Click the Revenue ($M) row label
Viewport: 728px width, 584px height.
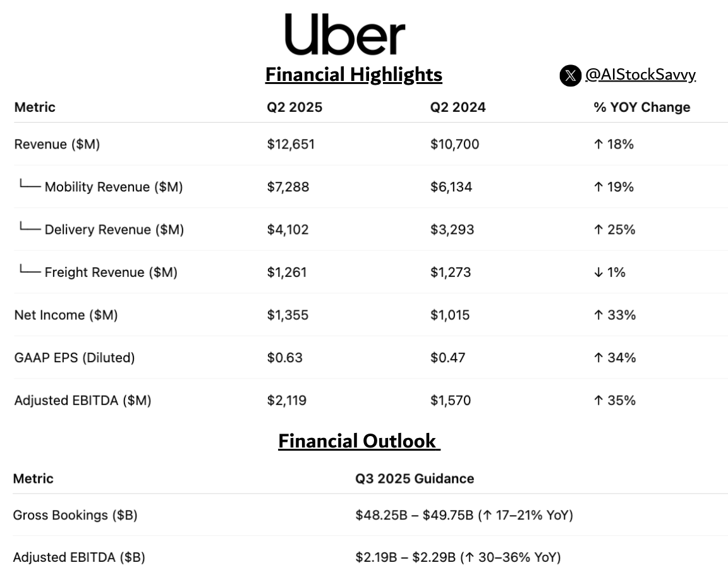tap(57, 144)
